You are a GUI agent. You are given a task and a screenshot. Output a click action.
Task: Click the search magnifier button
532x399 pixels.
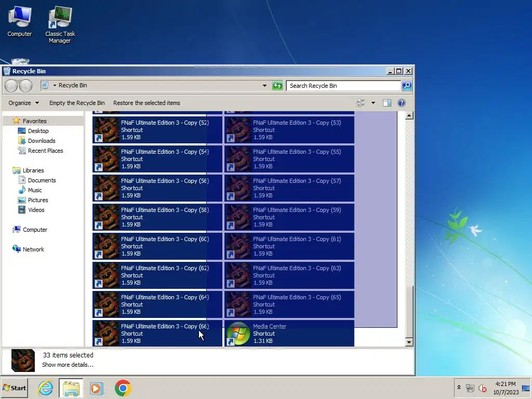[407, 86]
